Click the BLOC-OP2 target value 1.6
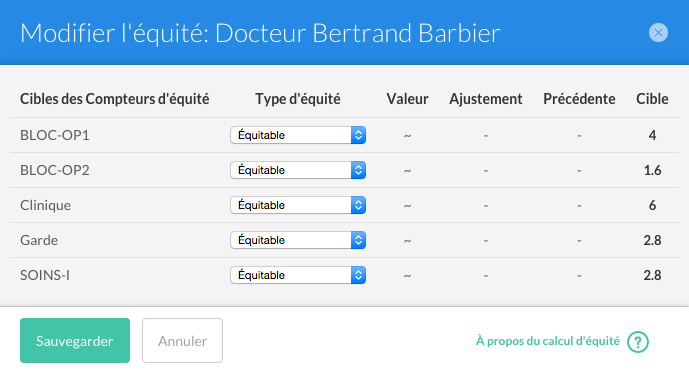 click(653, 170)
